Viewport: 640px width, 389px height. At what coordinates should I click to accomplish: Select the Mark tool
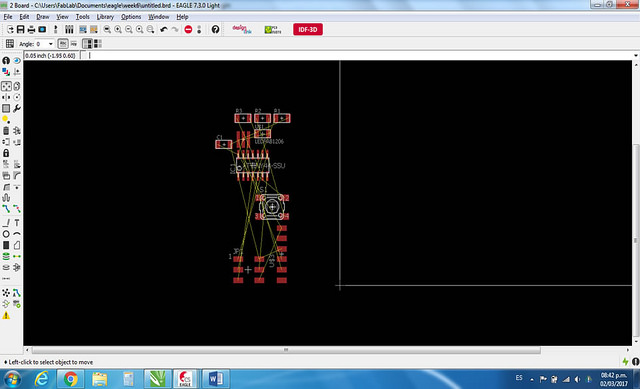pyautogui.click(x=17, y=72)
